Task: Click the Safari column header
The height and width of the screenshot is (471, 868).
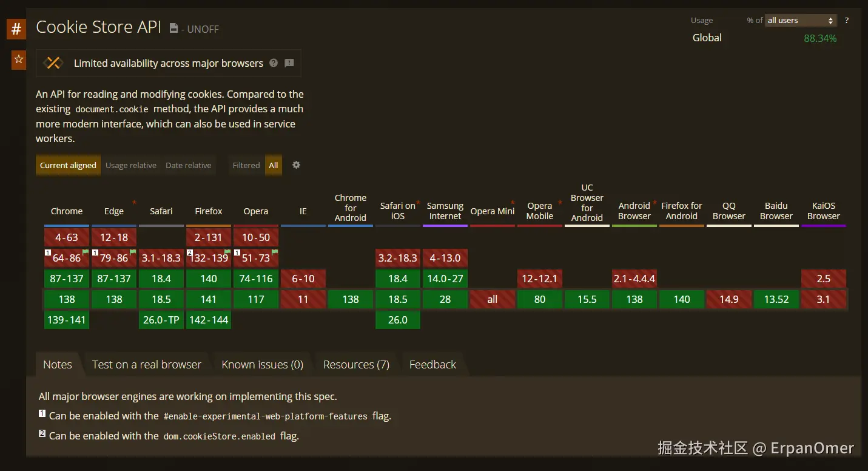Action: [x=161, y=211]
